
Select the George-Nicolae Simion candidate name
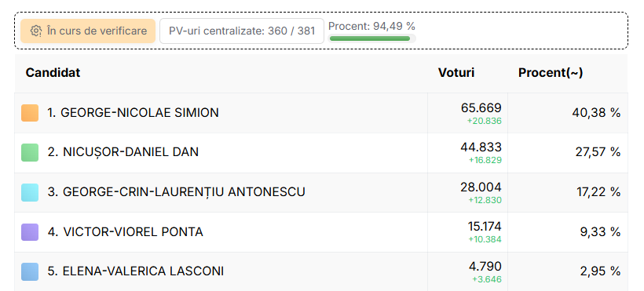point(133,113)
